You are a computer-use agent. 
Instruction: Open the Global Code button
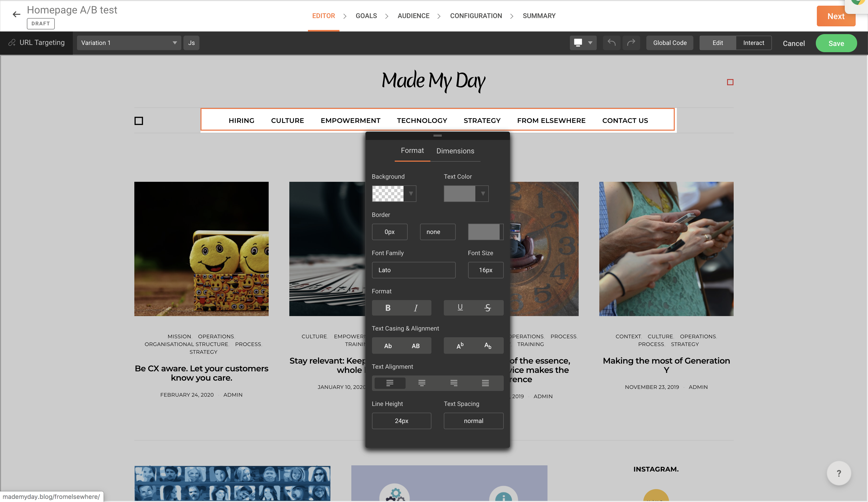670,43
